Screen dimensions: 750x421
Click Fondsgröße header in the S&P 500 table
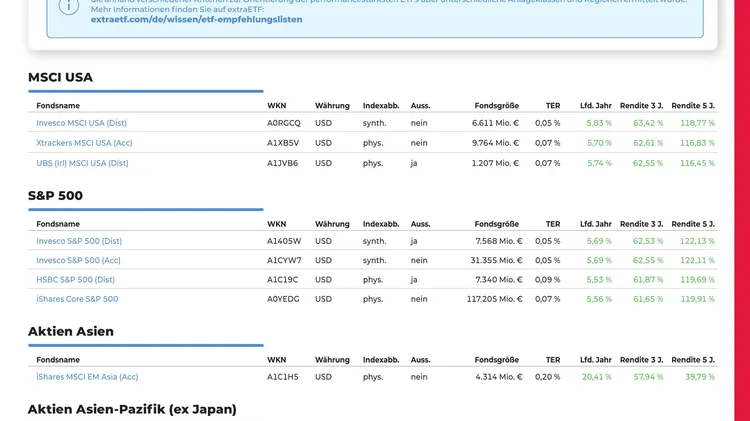(496, 224)
